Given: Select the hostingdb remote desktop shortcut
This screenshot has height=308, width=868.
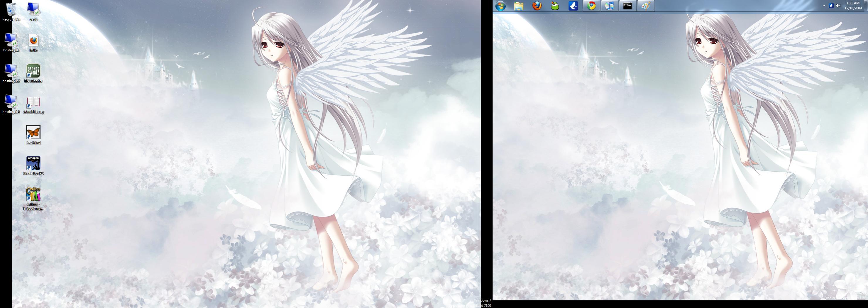Looking at the screenshot, I should click(x=11, y=43).
